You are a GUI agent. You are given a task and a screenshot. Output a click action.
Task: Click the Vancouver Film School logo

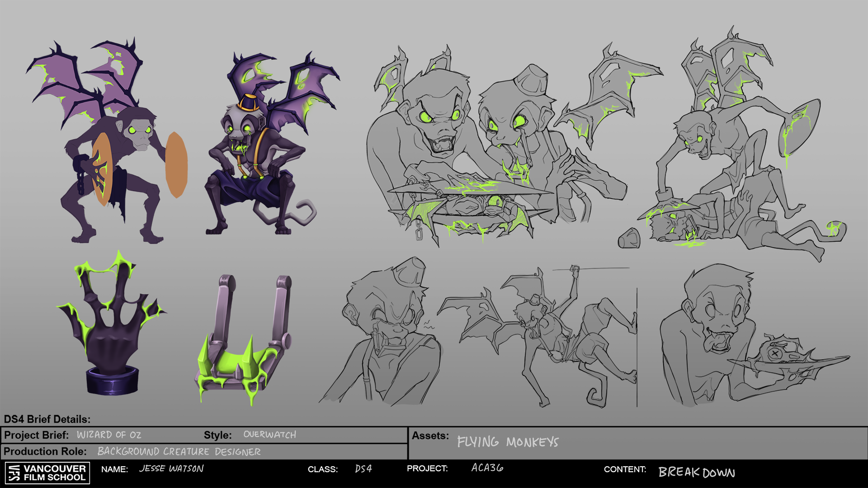point(47,473)
